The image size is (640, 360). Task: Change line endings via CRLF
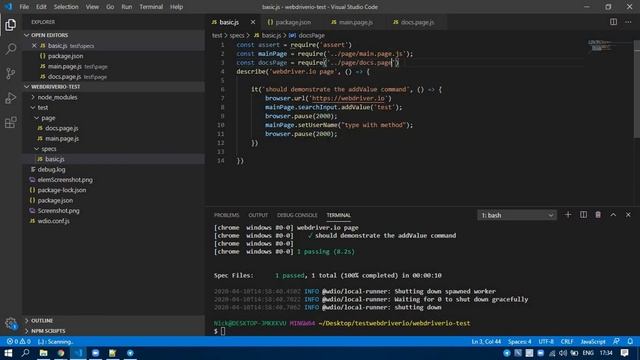(567, 341)
